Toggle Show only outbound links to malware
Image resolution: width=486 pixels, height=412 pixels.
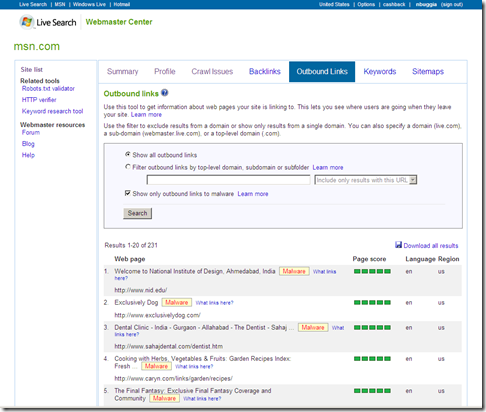[128, 193]
